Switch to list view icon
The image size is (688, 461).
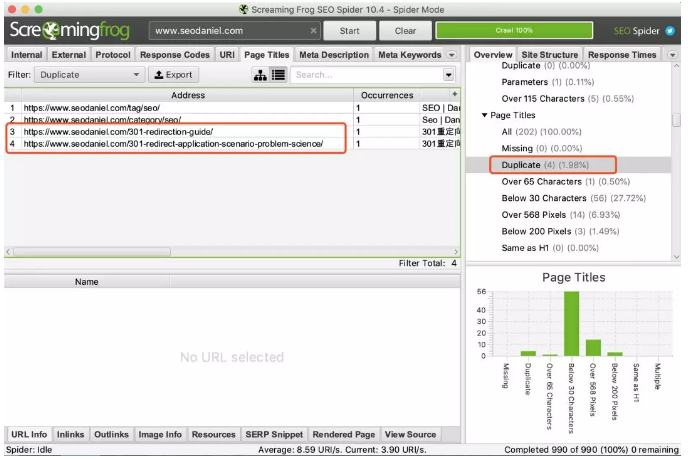click(x=279, y=75)
